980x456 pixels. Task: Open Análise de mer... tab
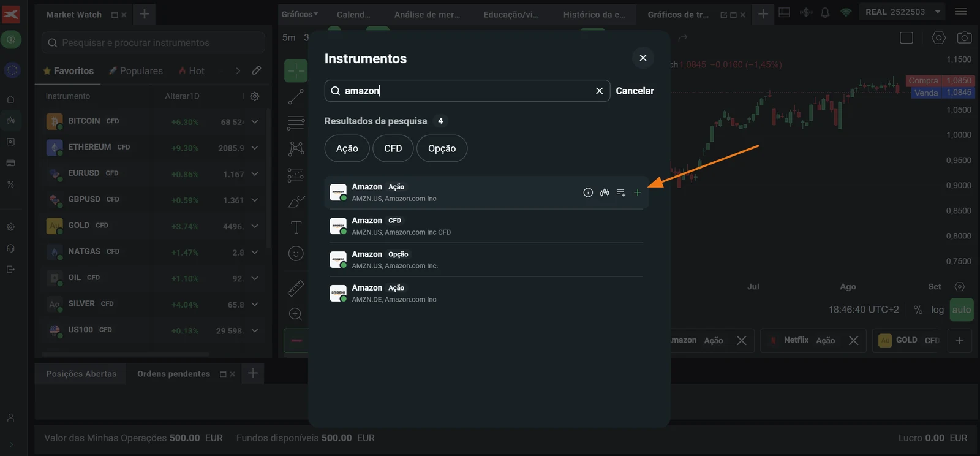tap(427, 14)
